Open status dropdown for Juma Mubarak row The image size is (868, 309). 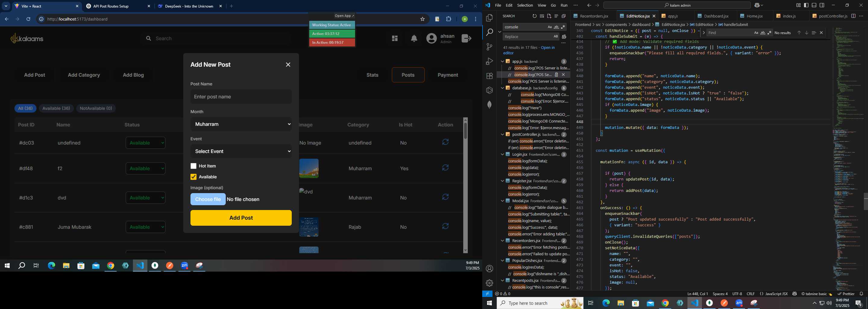[x=145, y=227]
